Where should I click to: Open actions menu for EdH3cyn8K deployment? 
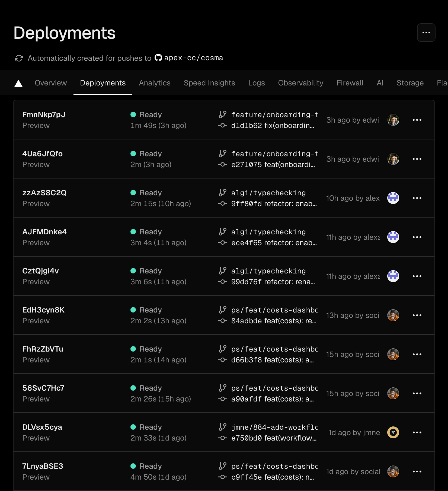[417, 315]
